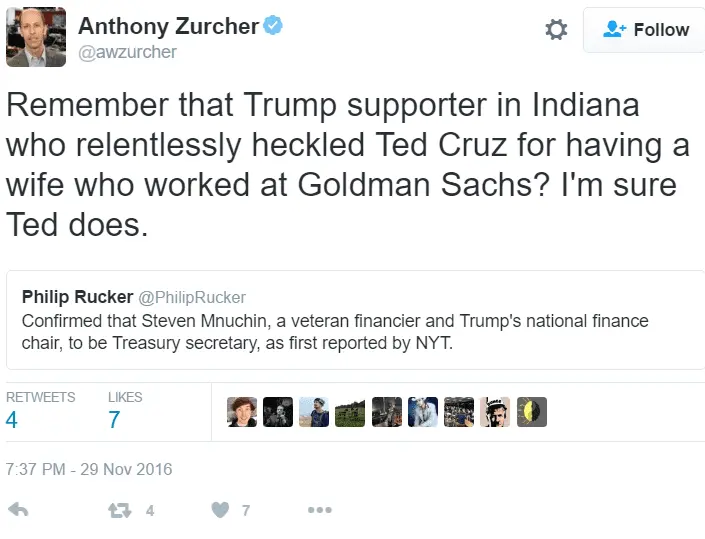Click the reply arrow icon

[x=17, y=510]
